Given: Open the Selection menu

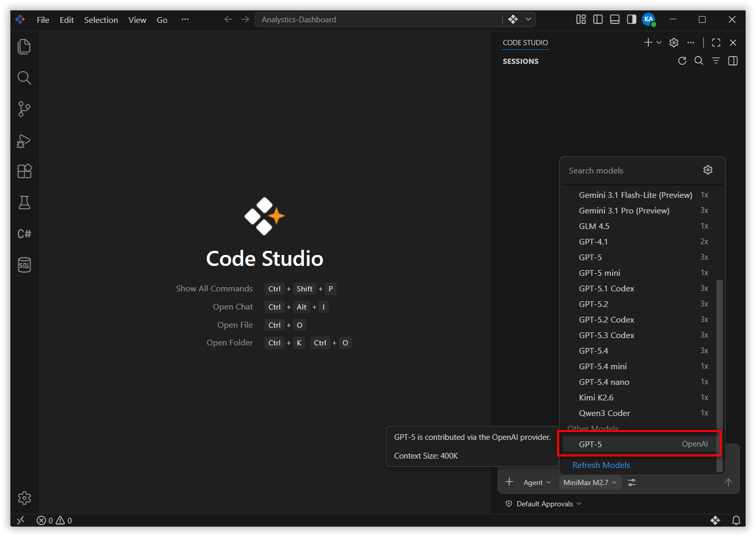Looking at the screenshot, I should click(x=101, y=20).
